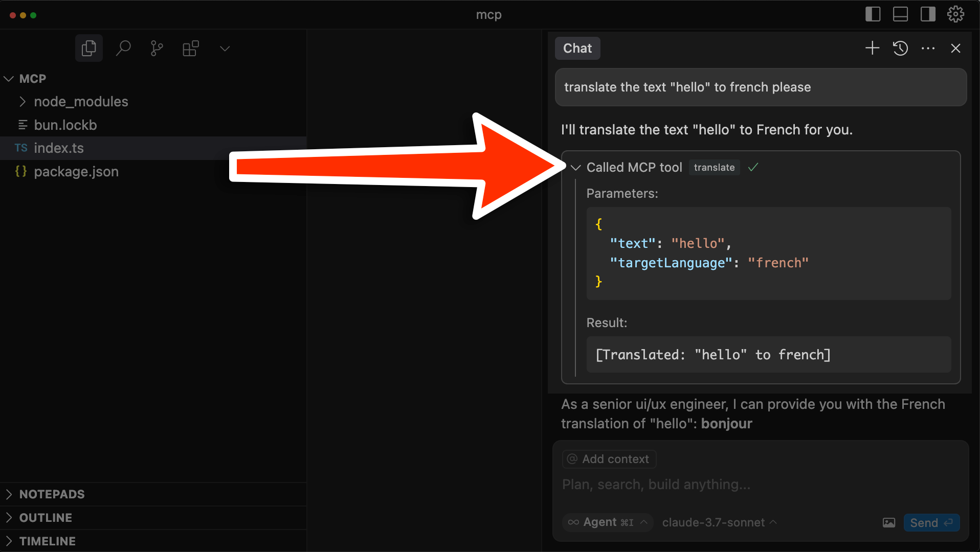Image resolution: width=980 pixels, height=552 pixels.
Task: Start a new chat with plus icon
Action: 872,48
